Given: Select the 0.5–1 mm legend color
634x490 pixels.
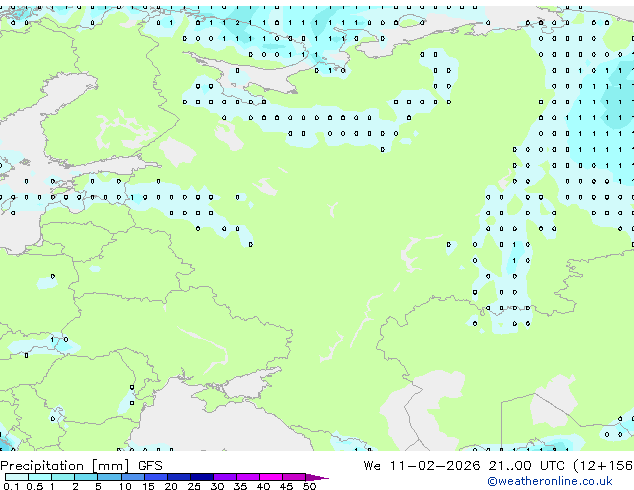Looking at the screenshot, I should 40,477.
